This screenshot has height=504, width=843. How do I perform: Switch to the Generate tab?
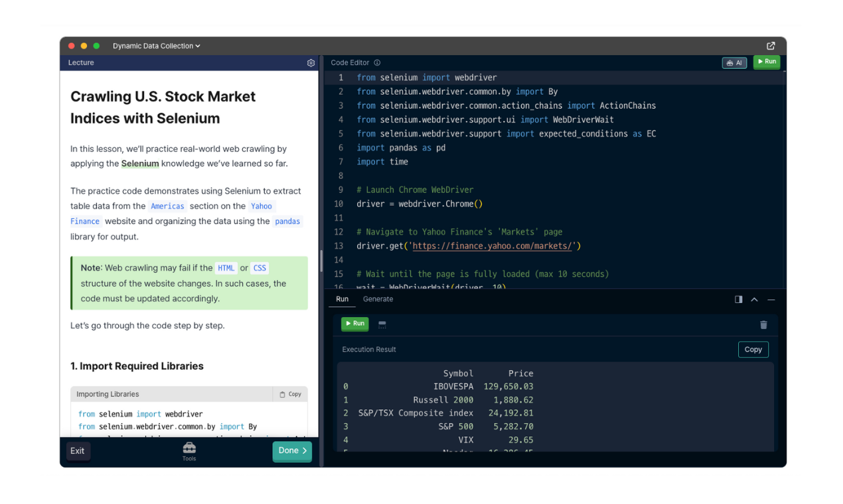[x=378, y=299]
